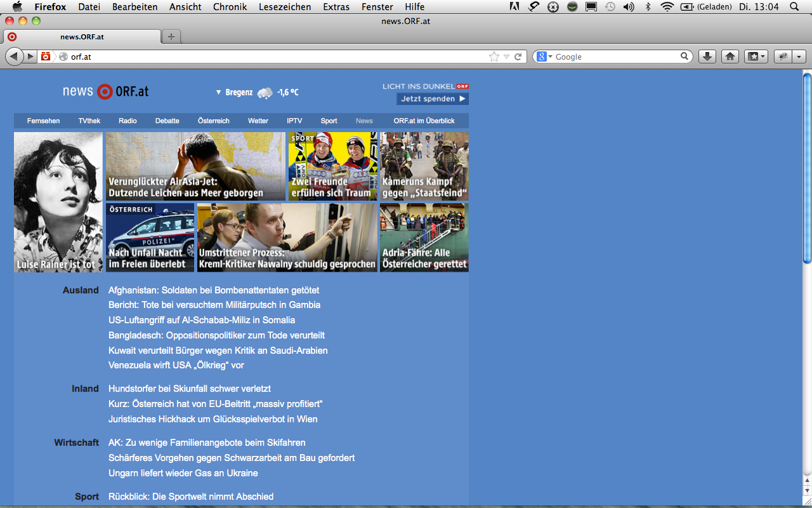Open the Sport navigation link

point(329,121)
